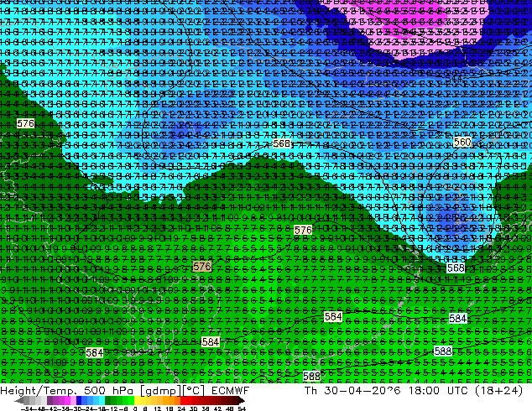The height and width of the screenshot is (411, 532).
Task: Click the dark blue swatch in the legend
Action: [x=79, y=400]
